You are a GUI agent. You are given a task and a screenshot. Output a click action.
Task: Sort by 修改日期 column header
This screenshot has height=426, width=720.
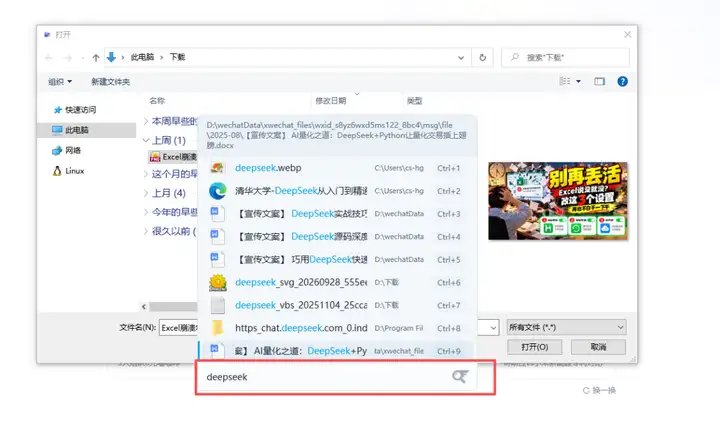click(331, 101)
